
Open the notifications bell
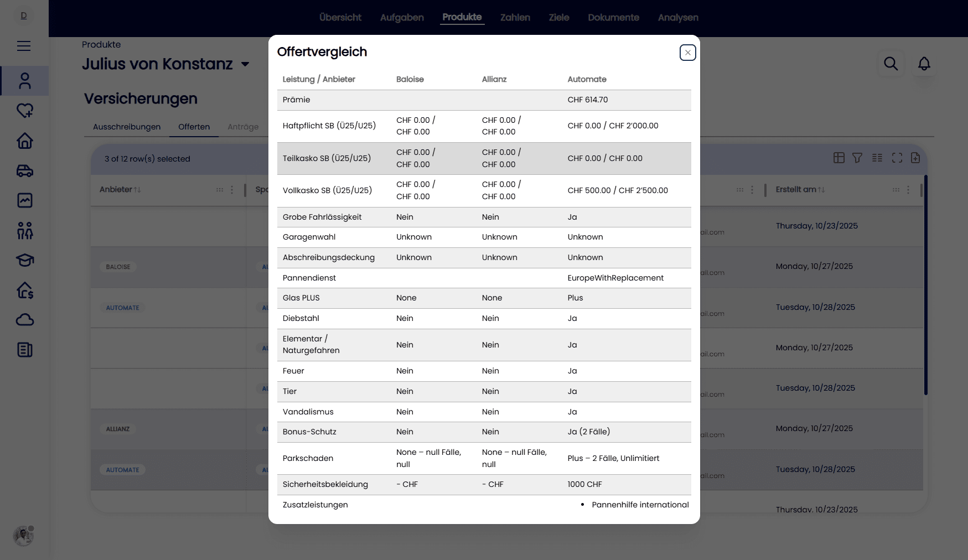(x=924, y=64)
